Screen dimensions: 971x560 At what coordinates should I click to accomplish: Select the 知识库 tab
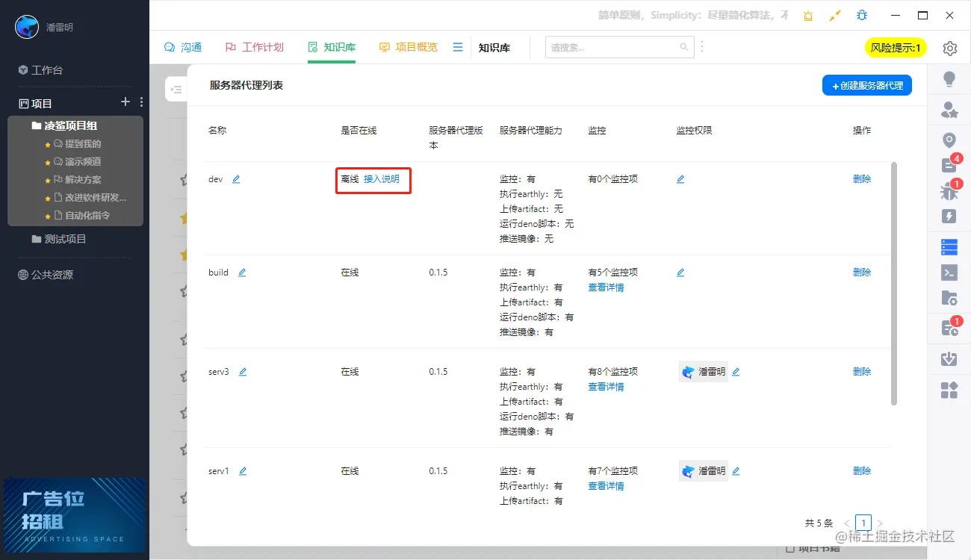[x=332, y=47]
